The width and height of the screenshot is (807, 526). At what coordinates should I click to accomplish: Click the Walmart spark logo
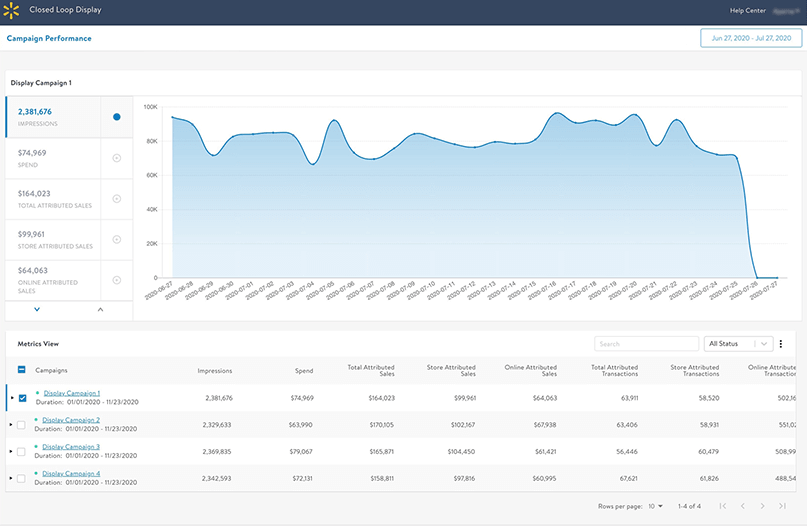pos(14,12)
